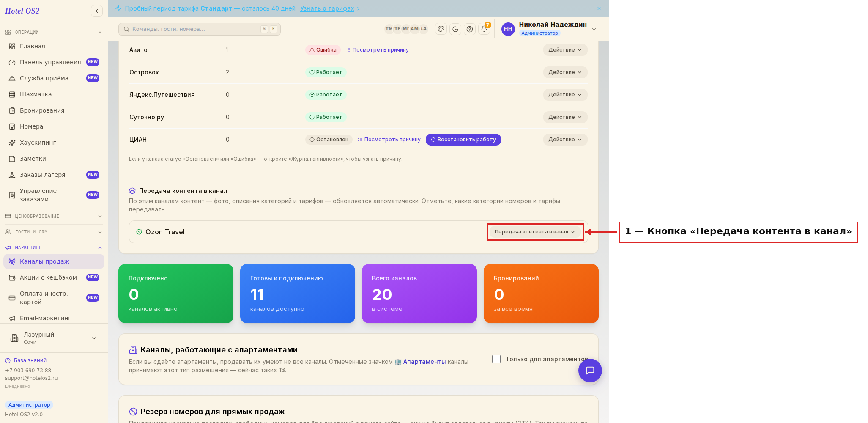The height and width of the screenshot is (423, 868).
Task: Collapse sidebar with arrow icon
Action: pyautogui.click(x=97, y=11)
